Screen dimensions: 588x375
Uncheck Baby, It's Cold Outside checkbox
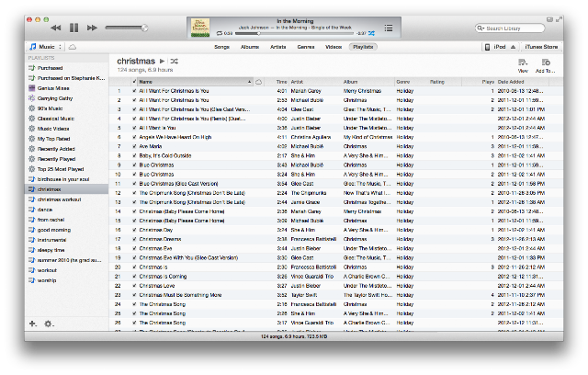tap(134, 155)
